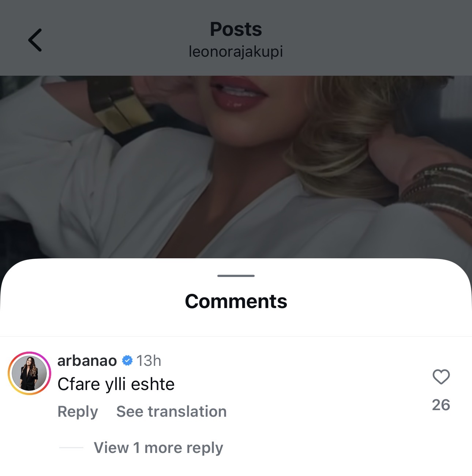This screenshot has height=476, width=472.
Task: Open the arbanao username profile link
Action: [x=87, y=361]
